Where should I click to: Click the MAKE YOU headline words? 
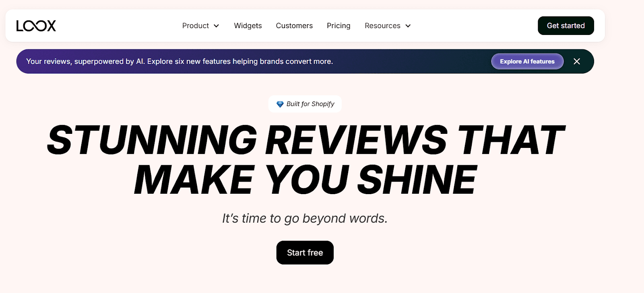(x=242, y=180)
